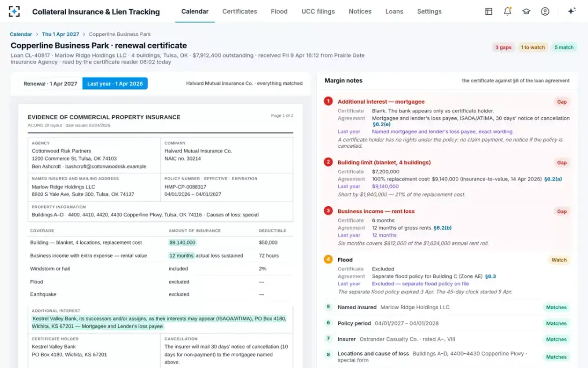Click the Margin notes panel heading

343,80
